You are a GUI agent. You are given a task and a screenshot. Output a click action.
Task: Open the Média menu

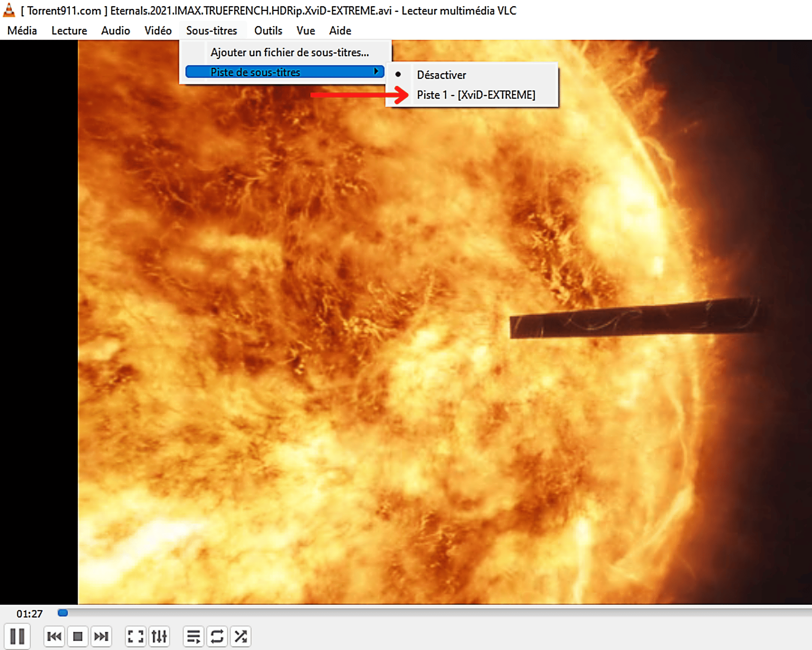pyautogui.click(x=22, y=30)
